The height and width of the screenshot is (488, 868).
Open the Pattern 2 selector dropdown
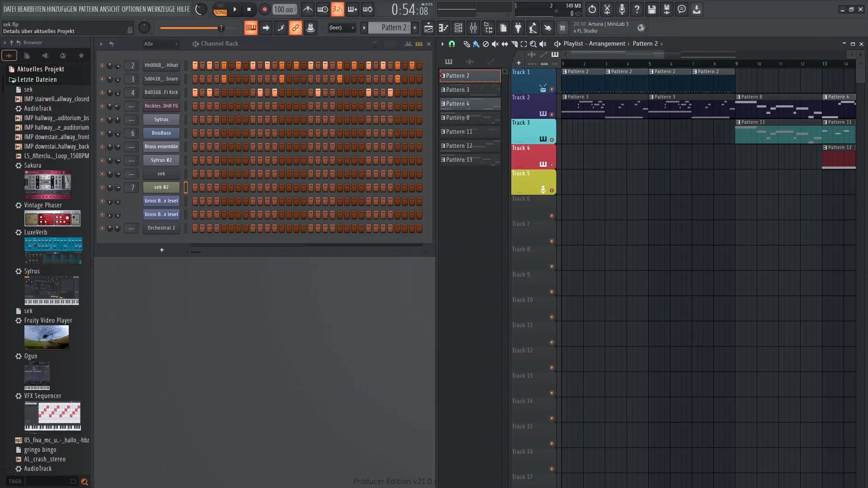point(389,28)
